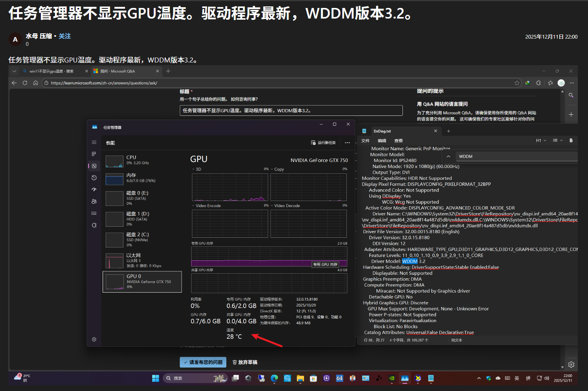
Task: Open 文件 menu in Notepad
Action: click(x=365, y=141)
